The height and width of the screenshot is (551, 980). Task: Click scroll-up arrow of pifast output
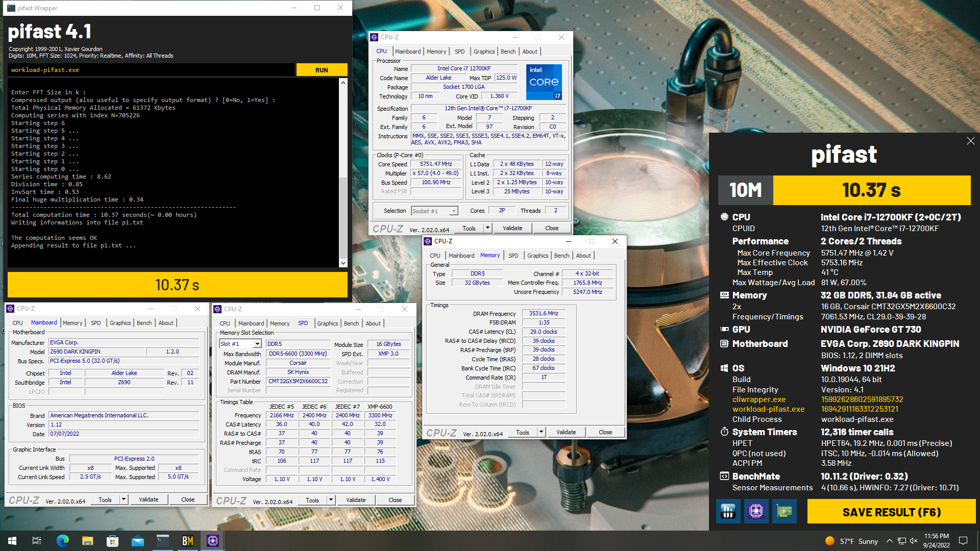[343, 83]
